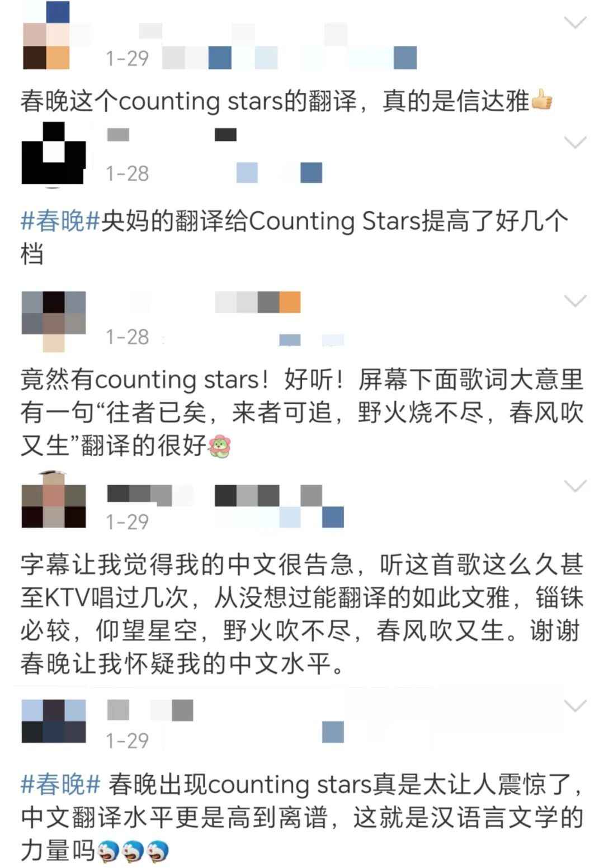
Task: View the avatar of the 字幕让我觉得 post author
Action: coord(54,499)
